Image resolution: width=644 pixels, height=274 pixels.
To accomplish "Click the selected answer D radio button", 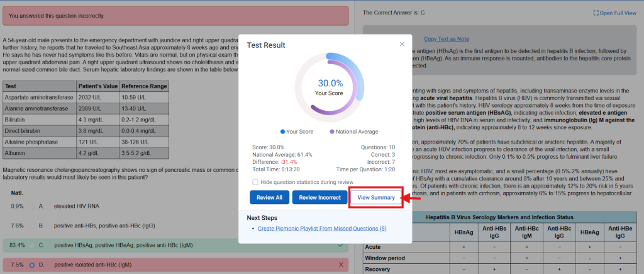I will tap(31, 265).
